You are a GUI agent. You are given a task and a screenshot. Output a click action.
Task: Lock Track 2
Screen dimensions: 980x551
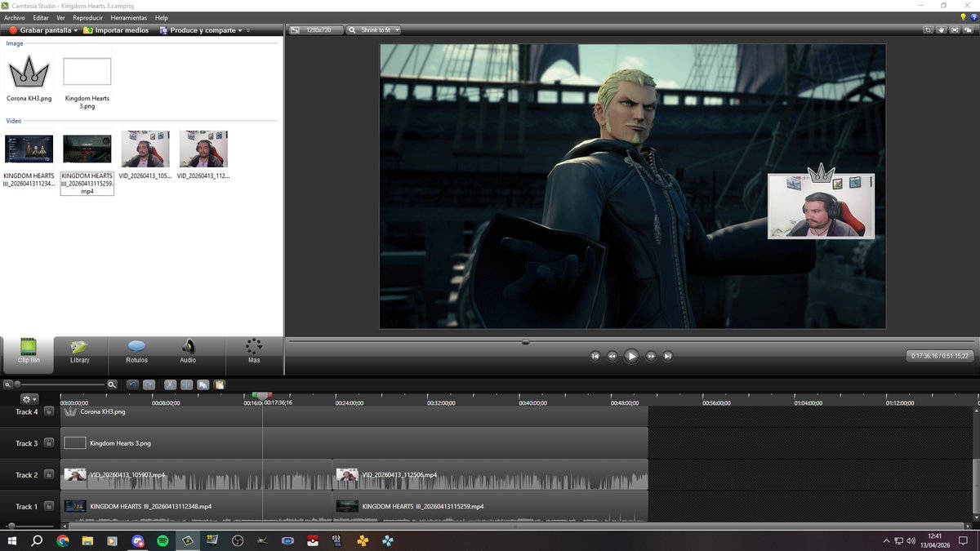(x=49, y=475)
